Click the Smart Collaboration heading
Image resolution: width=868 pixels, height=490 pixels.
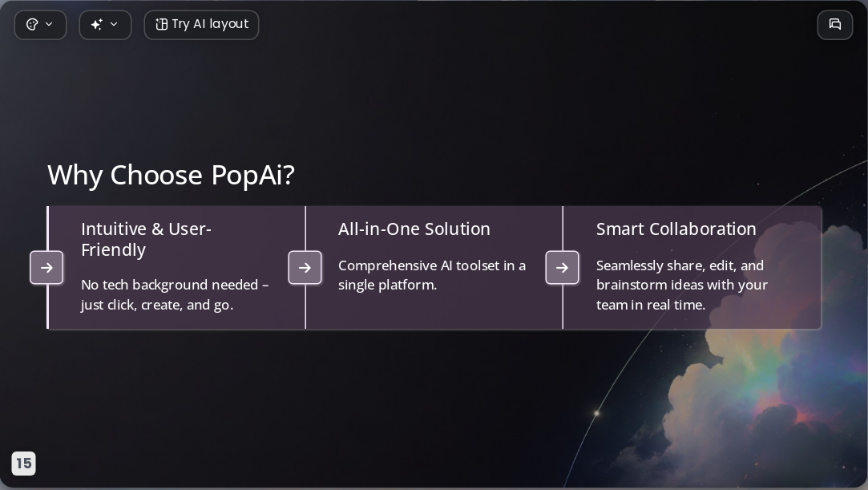[x=676, y=229]
